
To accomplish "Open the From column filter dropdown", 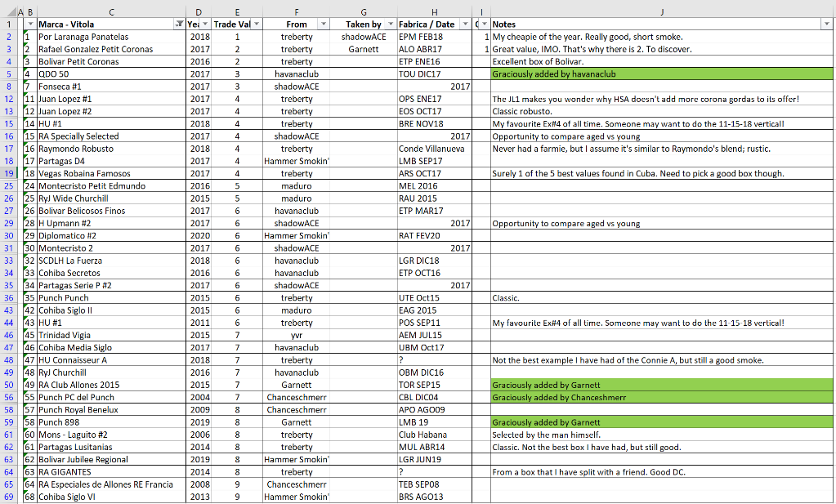I will pos(323,24).
